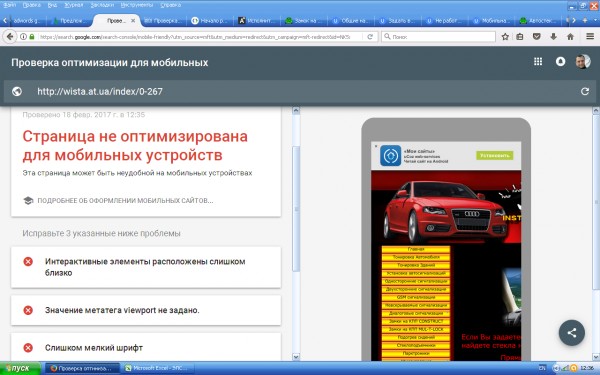Viewport: 600px width, 375px height.
Task: Switch to the Автостек... tab
Action: coord(538,21)
